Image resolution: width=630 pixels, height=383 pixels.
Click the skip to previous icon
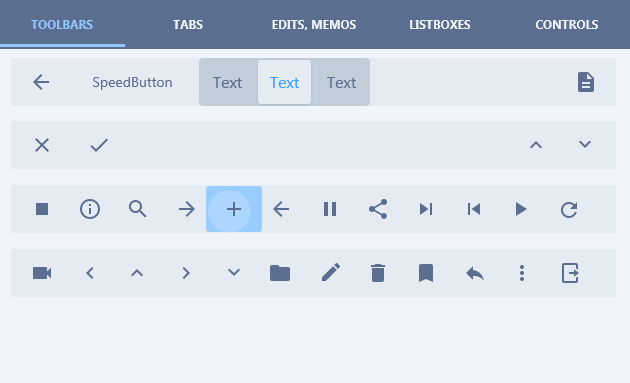click(474, 209)
